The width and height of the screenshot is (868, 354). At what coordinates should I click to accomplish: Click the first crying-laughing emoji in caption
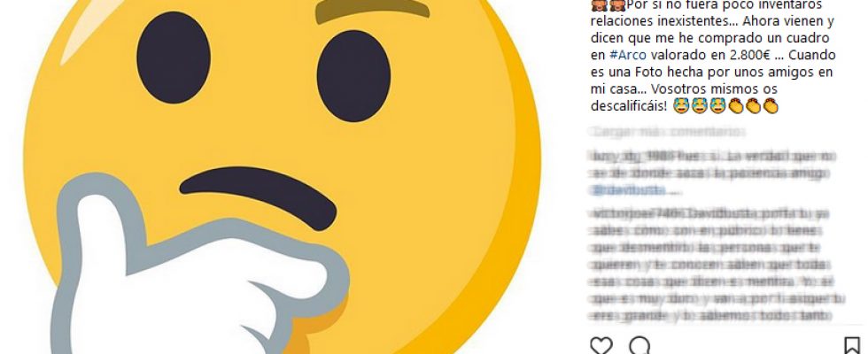[x=681, y=105]
